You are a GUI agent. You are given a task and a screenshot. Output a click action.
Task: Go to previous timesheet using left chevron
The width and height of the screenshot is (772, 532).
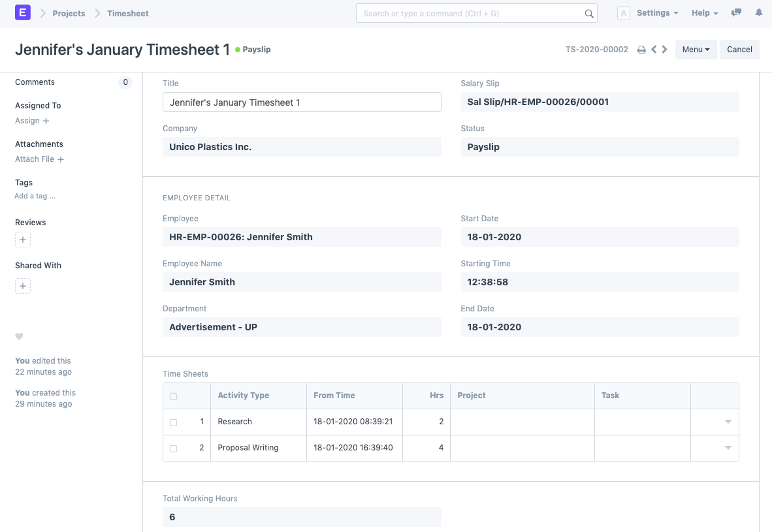click(x=654, y=50)
